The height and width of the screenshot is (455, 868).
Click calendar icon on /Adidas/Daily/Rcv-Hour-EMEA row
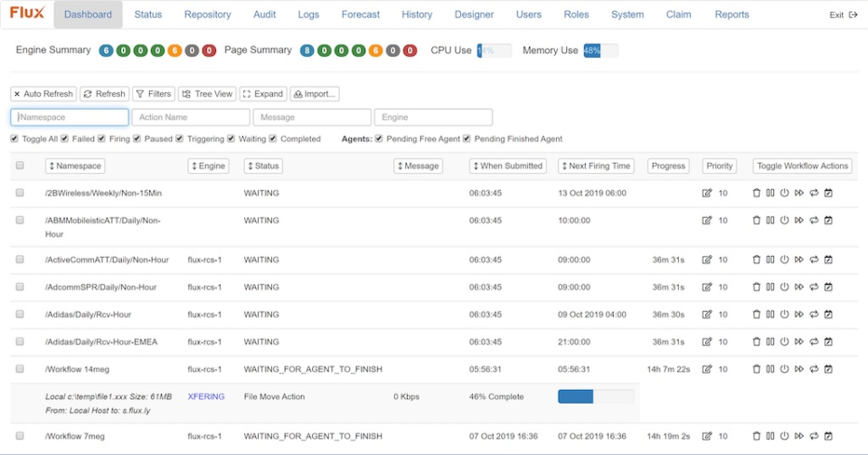(x=828, y=342)
